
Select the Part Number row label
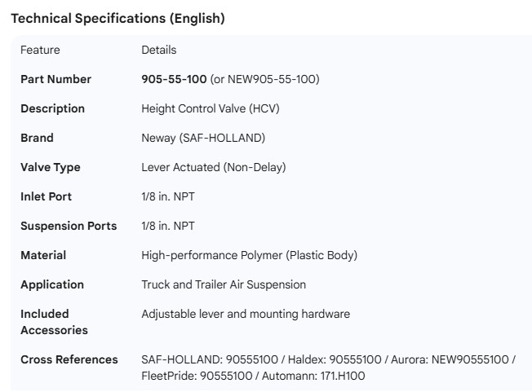click(x=55, y=79)
